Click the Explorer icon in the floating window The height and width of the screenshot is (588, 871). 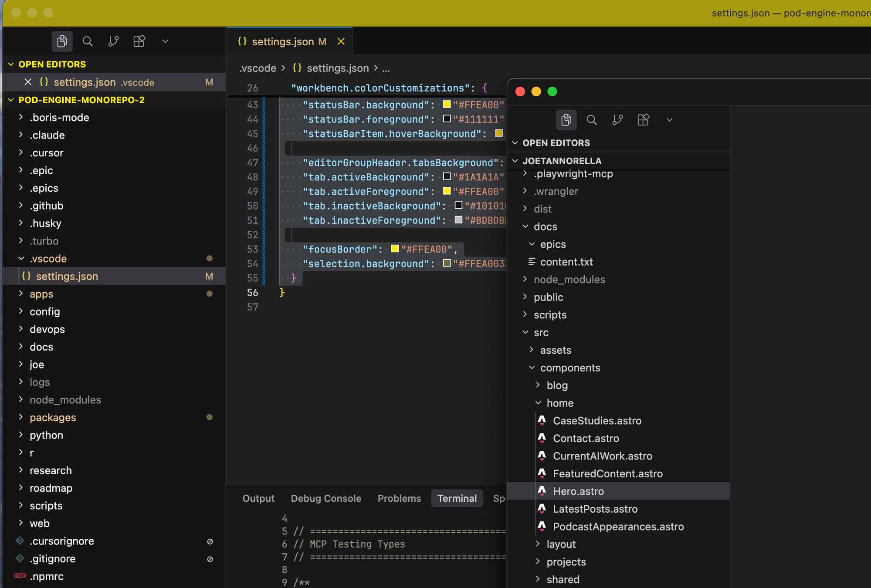(x=566, y=120)
